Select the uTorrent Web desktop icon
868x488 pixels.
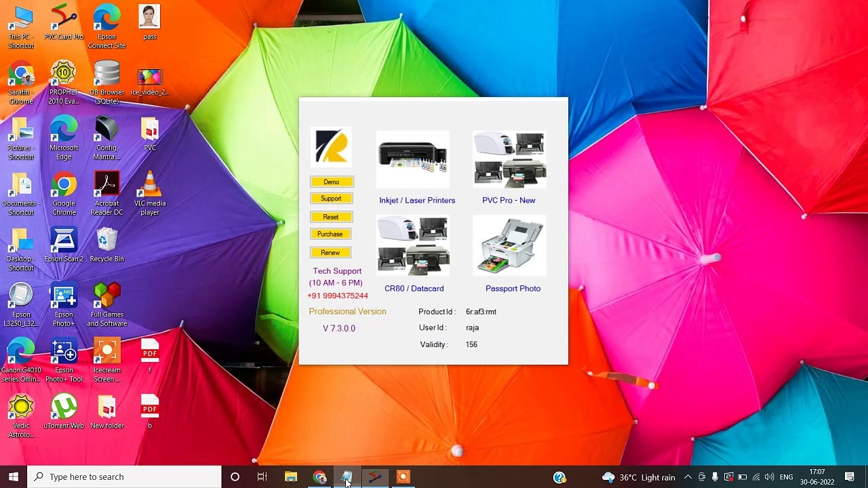[64, 413]
